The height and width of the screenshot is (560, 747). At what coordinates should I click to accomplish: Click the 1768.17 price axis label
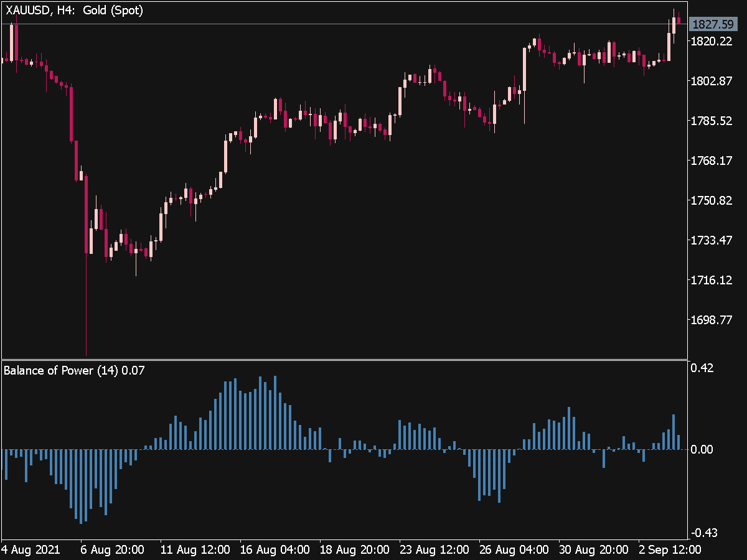coord(712,161)
